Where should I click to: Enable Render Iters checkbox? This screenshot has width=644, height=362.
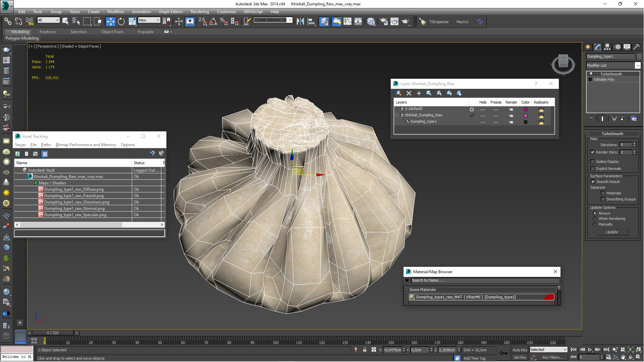pyautogui.click(x=592, y=152)
